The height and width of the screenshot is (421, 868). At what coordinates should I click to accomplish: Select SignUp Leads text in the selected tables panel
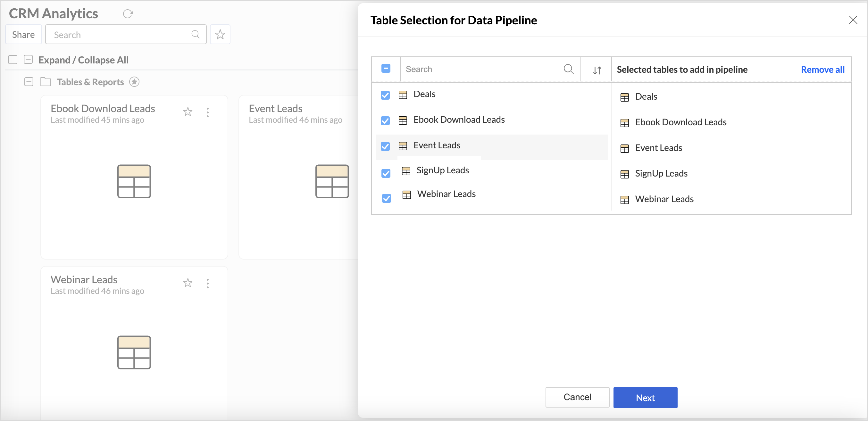(x=661, y=173)
